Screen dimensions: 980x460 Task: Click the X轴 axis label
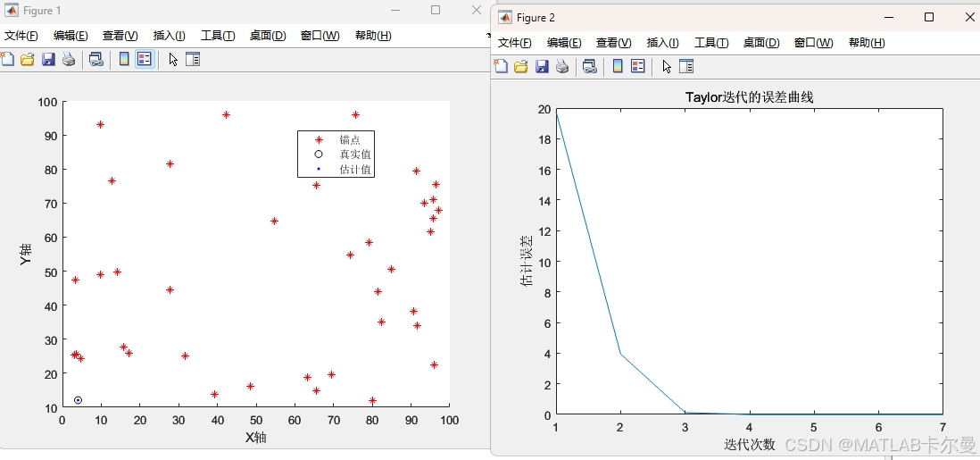[x=255, y=438]
